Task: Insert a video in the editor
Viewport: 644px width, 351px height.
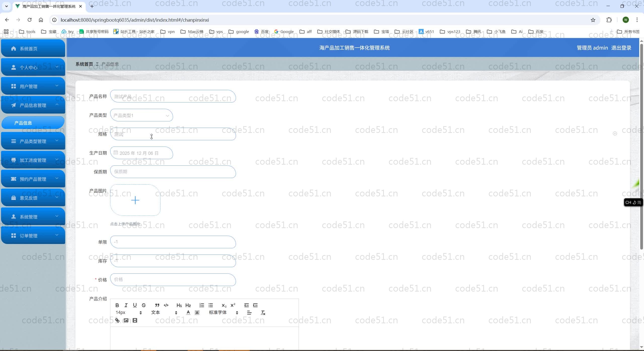Action: [x=135, y=320]
